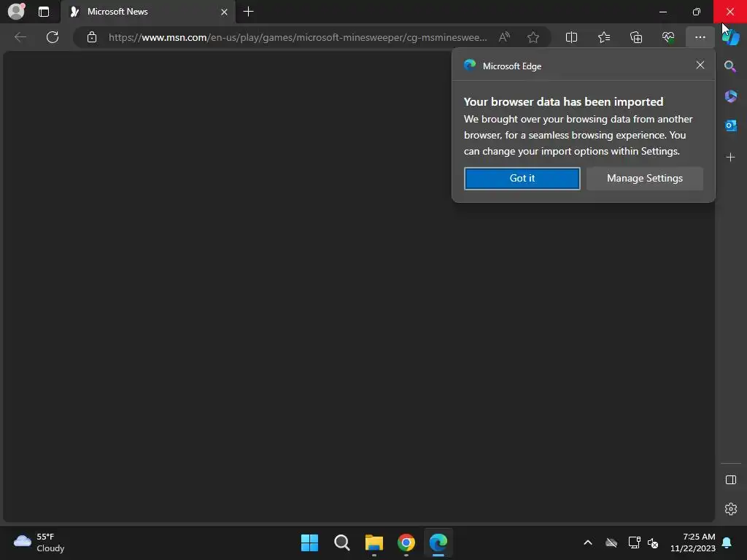This screenshot has width=747, height=560.
Task: Open OneDrive tray icon
Action: (611, 542)
